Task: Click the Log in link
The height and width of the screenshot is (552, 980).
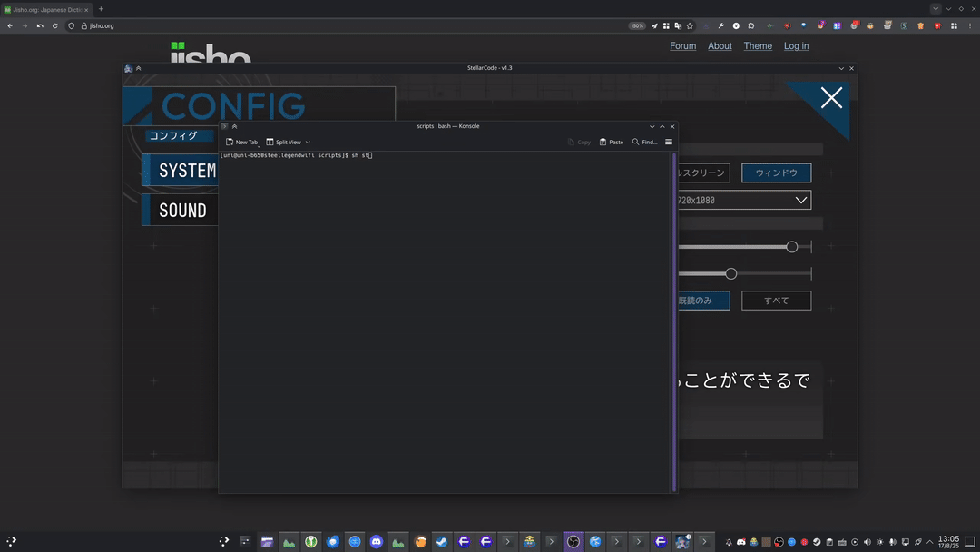Action: tap(796, 45)
